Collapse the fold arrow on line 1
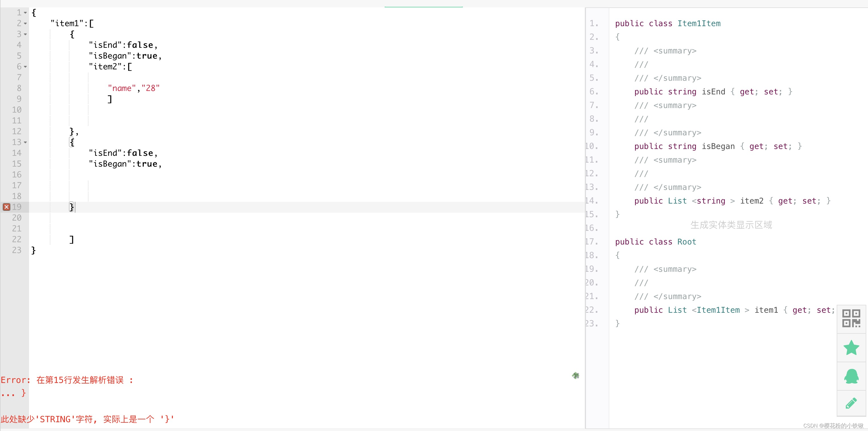Viewport: 868px width, 431px height. point(25,13)
